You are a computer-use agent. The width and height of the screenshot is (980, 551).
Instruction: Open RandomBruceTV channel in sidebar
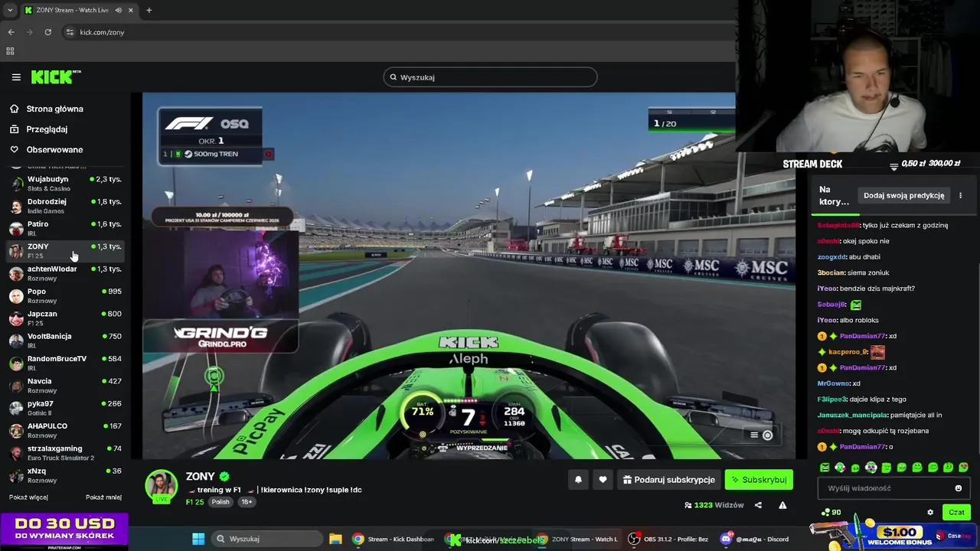tap(65, 363)
